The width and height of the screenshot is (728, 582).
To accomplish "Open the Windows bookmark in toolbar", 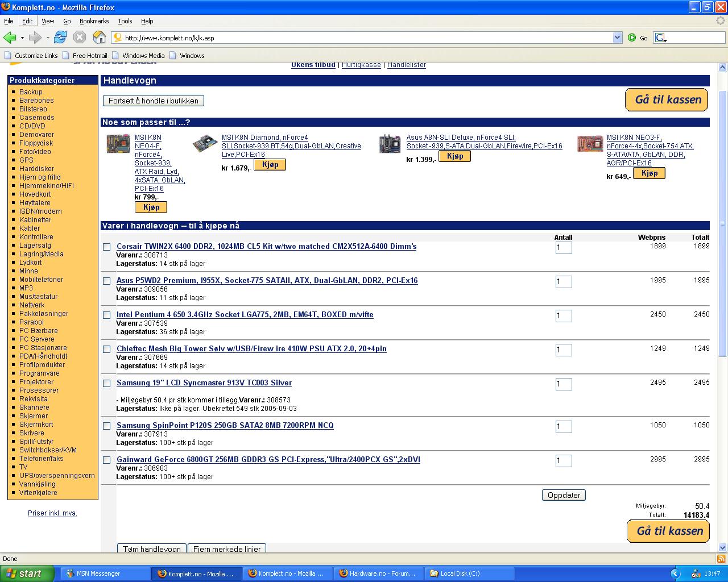I will coord(187,56).
